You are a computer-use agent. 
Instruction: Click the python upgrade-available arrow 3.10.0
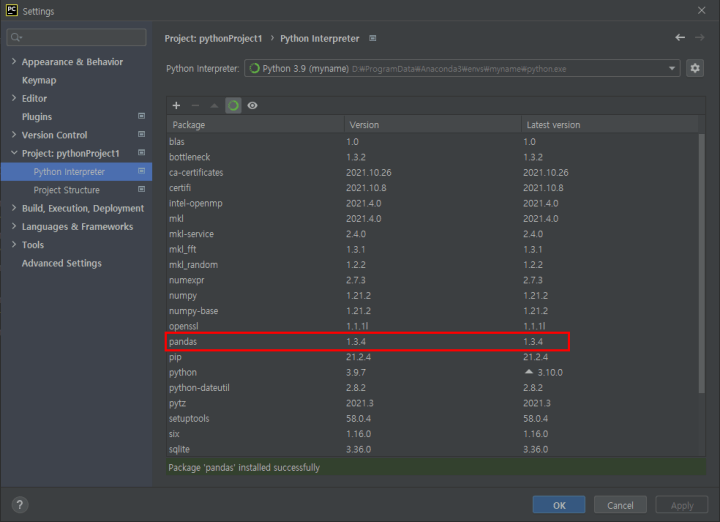[x=529, y=371]
